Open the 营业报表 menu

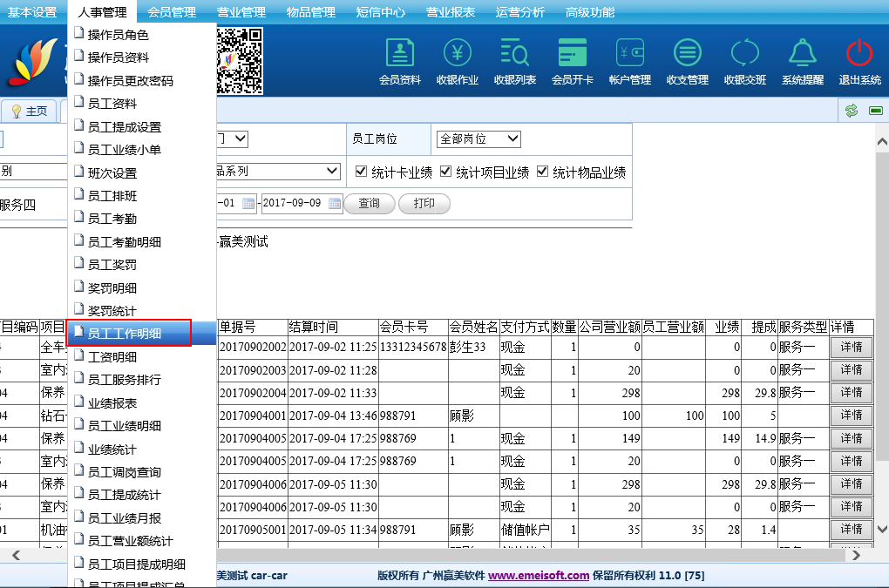tap(451, 12)
